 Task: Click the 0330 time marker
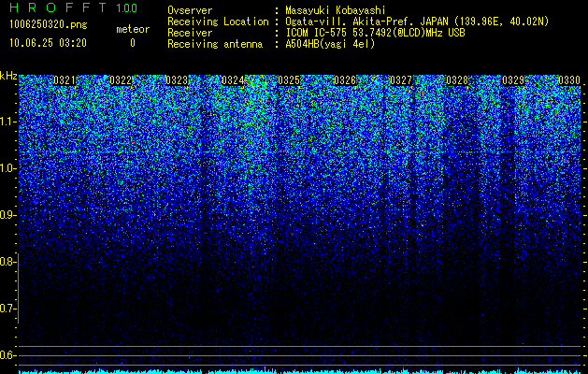569,80
